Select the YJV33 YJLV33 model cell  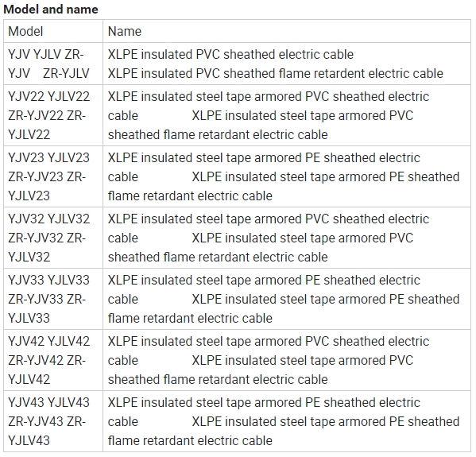[x=53, y=299]
